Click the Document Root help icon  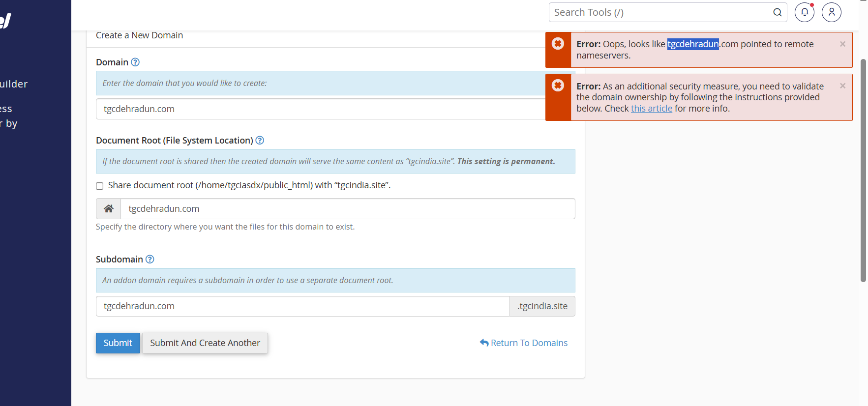[x=260, y=141]
